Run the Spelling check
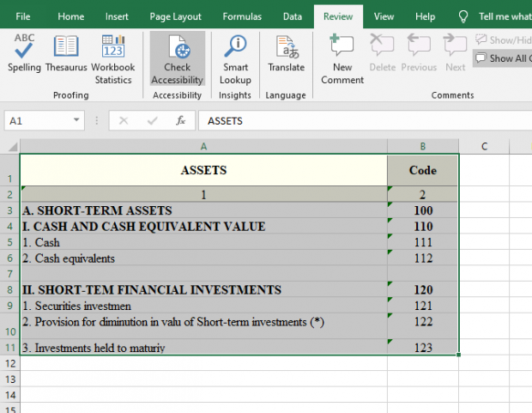Viewport: 532px width, 413px height. click(24, 53)
